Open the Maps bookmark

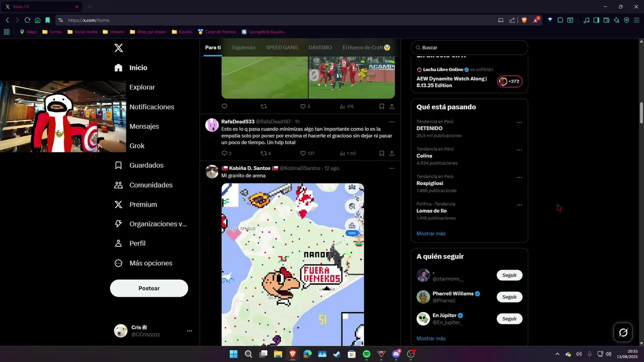pyautogui.click(x=28, y=32)
